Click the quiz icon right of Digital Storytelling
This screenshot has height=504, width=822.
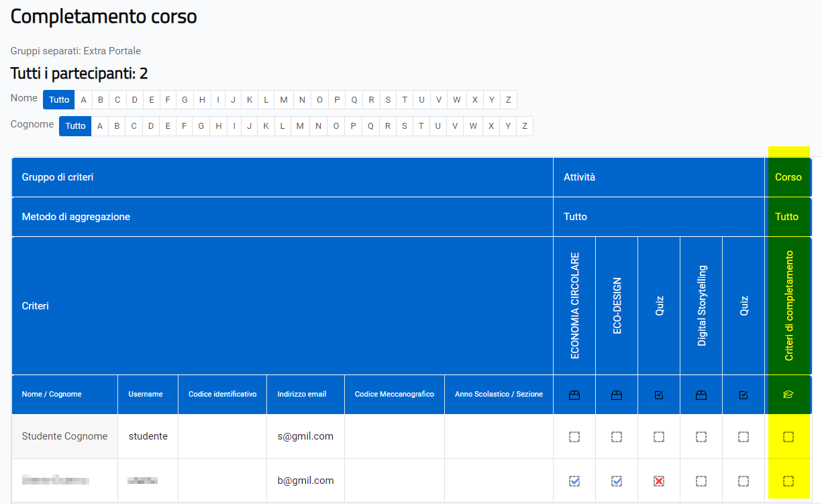(743, 395)
